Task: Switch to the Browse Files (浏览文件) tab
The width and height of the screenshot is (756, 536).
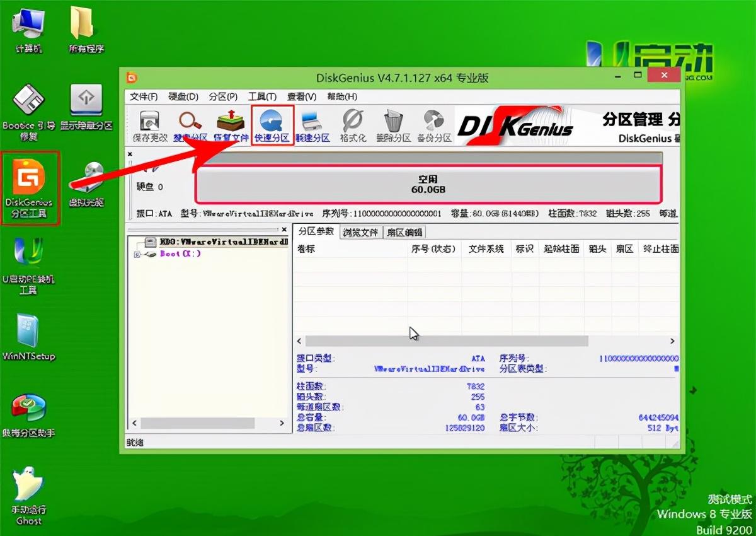Action: tap(361, 232)
